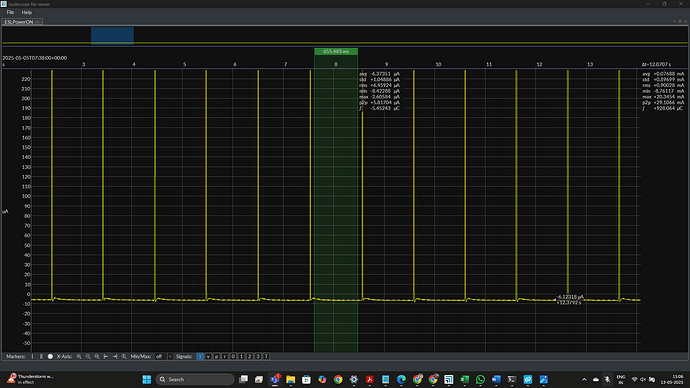This screenshot has width=690, height=388.
Task: Toggle the trigger signal 'T' button
Action: [x=266, y=356]
